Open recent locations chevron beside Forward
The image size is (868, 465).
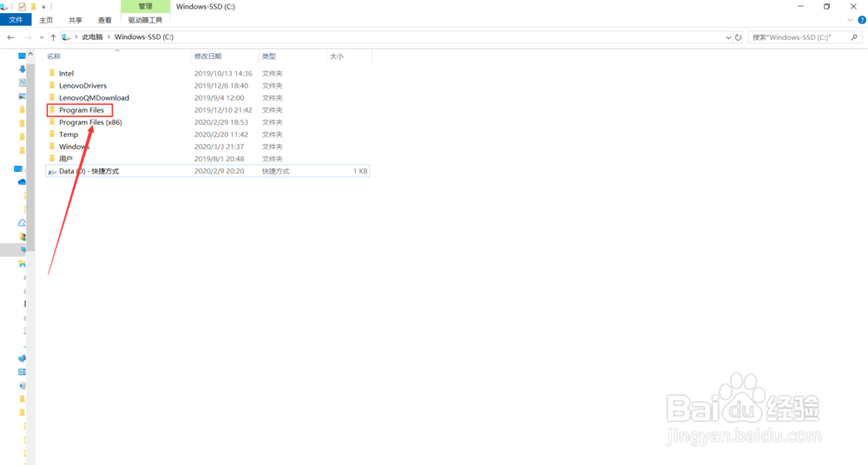tap(42, 37)
